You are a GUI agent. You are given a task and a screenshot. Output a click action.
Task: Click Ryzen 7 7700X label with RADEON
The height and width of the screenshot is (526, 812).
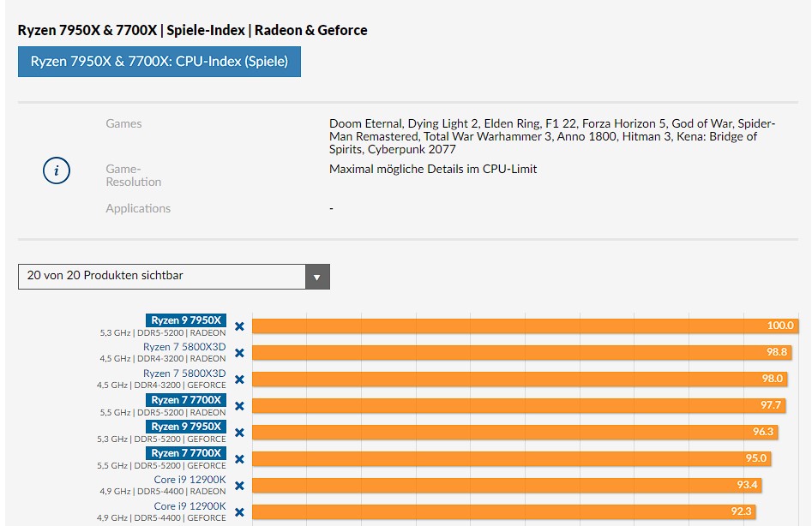(x=186, y=400)
